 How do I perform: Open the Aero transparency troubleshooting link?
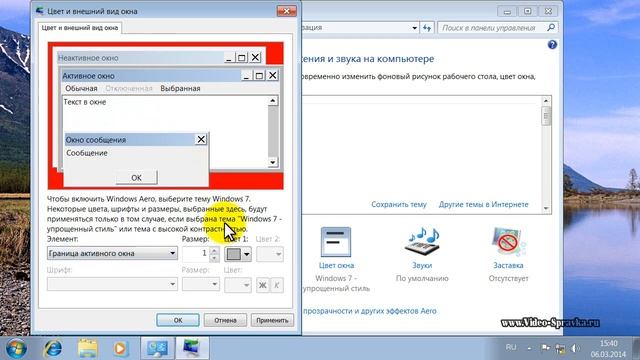click(369, 311)
